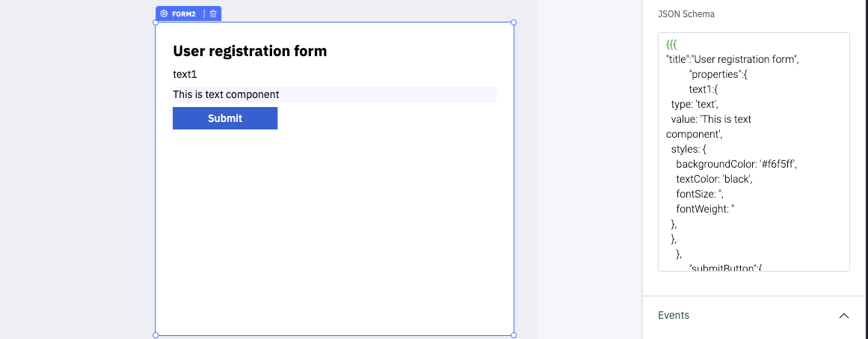Place cursor on the opening '{{{' line

(x=671, y=45)
